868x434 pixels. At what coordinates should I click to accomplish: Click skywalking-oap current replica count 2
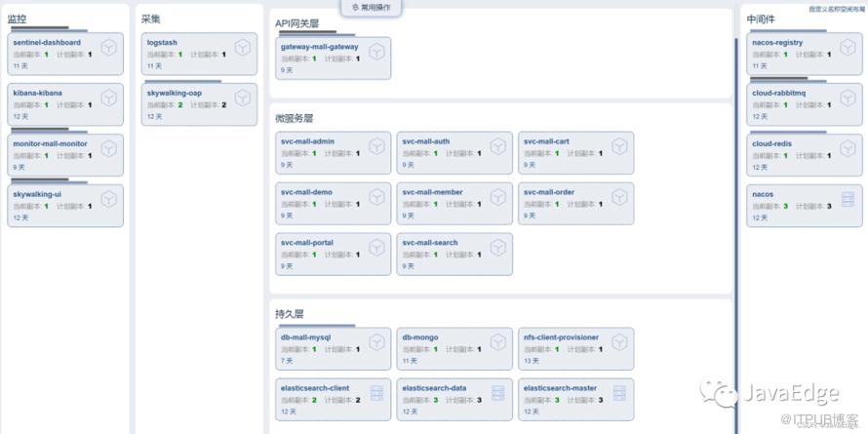pyautogui.click(x=180, y=105)
